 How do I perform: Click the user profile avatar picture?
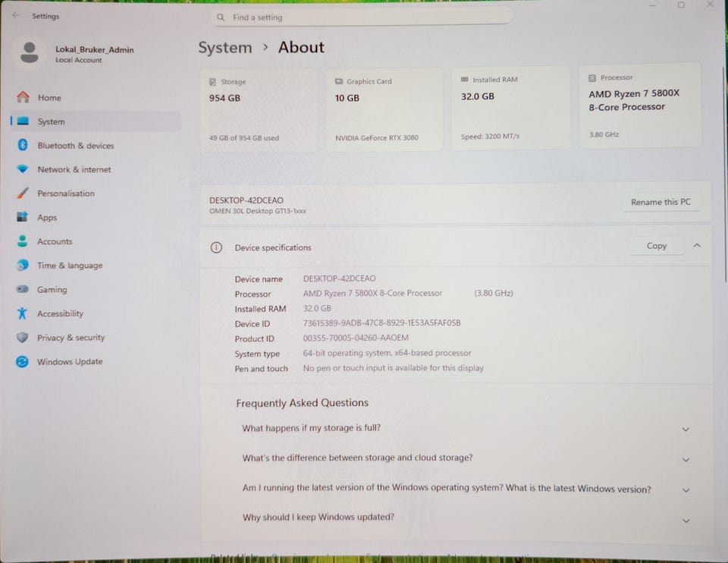click(30, 52)
